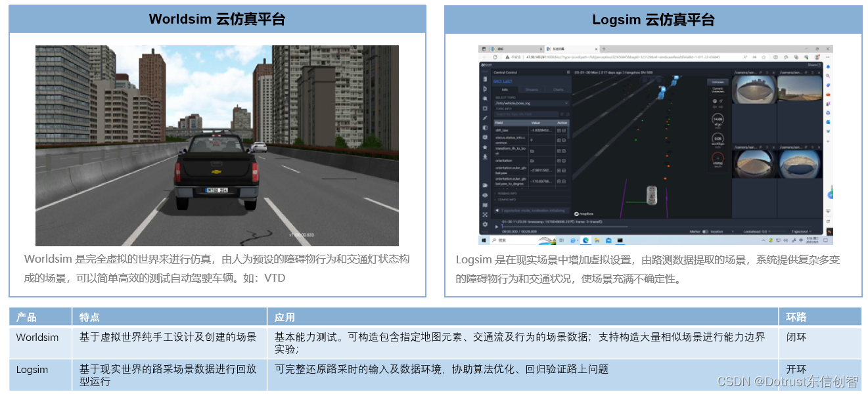This screenshot has width=868, height=394.
Task: Expand the orientation field value
Action: click(532, 161)
